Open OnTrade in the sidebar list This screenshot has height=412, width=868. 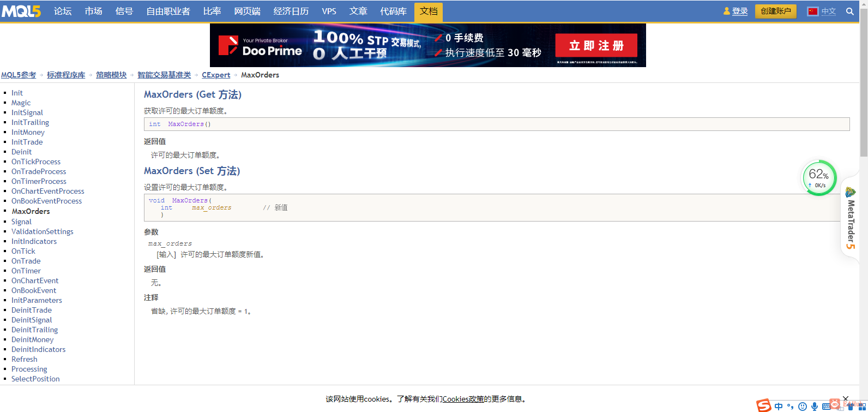point(26,261)
